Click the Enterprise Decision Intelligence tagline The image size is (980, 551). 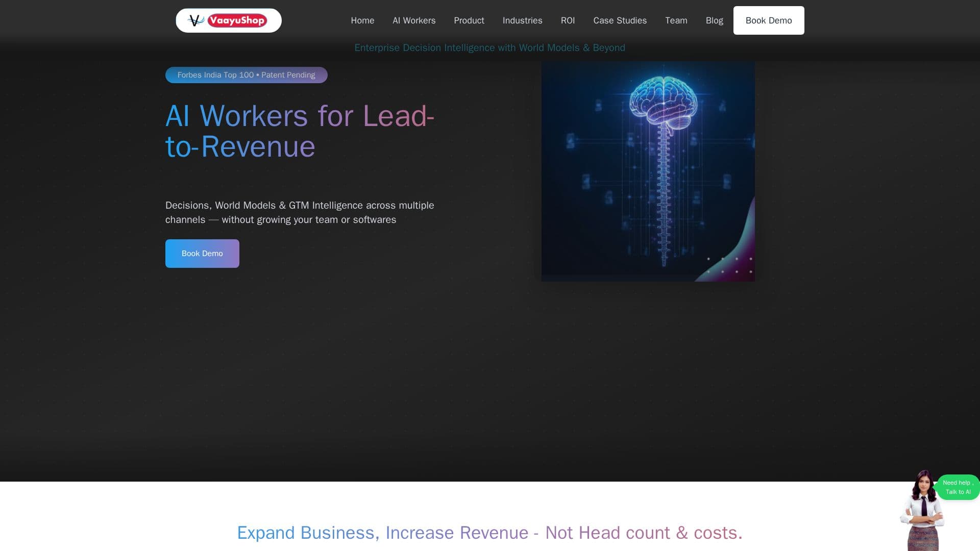click(x=489, y=47)
